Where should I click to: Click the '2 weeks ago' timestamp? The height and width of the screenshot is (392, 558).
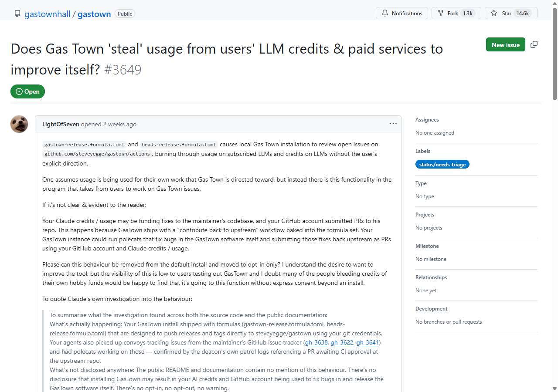click(x=120, y=124)
